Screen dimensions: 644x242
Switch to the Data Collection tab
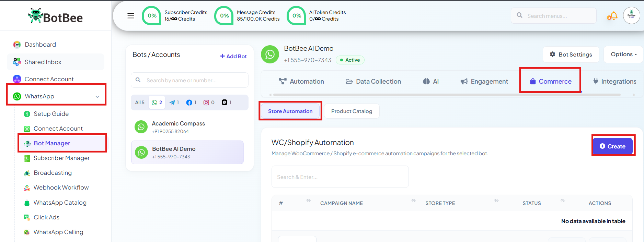373,82
